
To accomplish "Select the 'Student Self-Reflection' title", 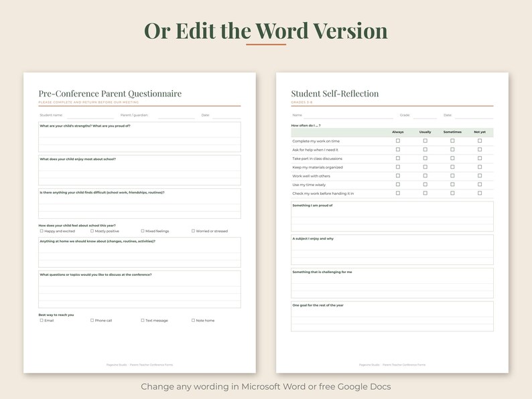I will [335, 94].
